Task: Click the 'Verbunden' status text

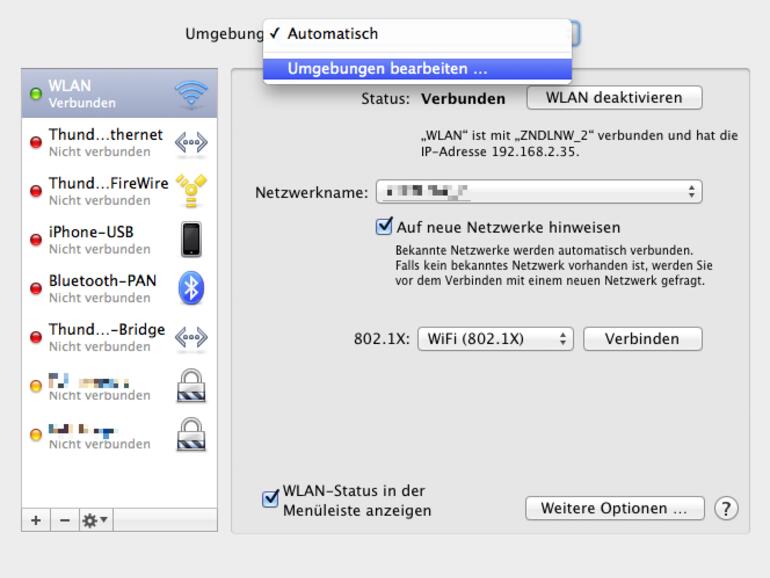Action: (463, 99)
